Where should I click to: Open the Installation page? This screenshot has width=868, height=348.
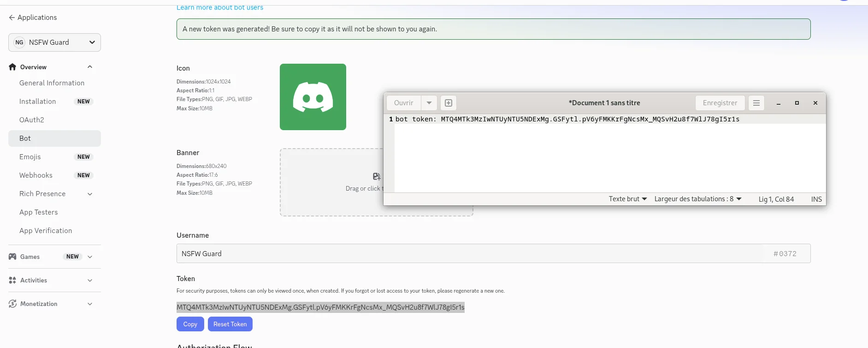click(x=37, y=102)
